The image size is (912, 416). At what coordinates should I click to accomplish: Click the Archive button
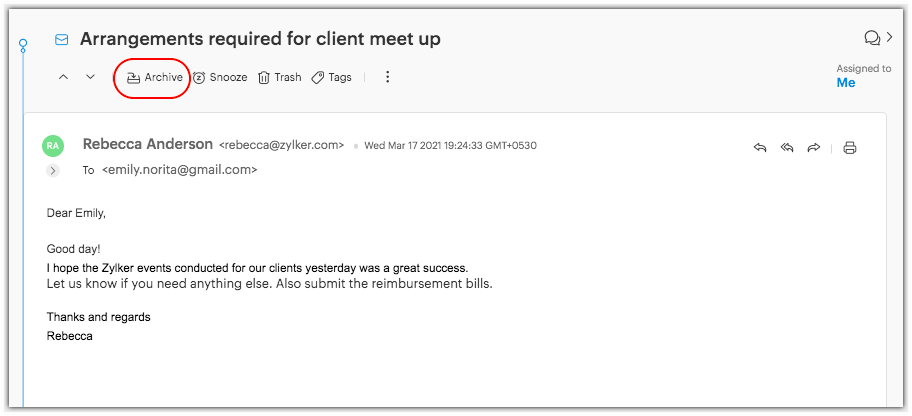tap(155, 77)
